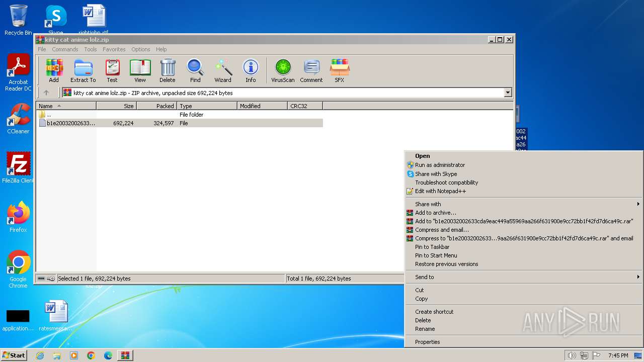The width and height of the screenshot is (644, 362).
Task: Open Chrome from the taskbar
Action: [91, 355]
